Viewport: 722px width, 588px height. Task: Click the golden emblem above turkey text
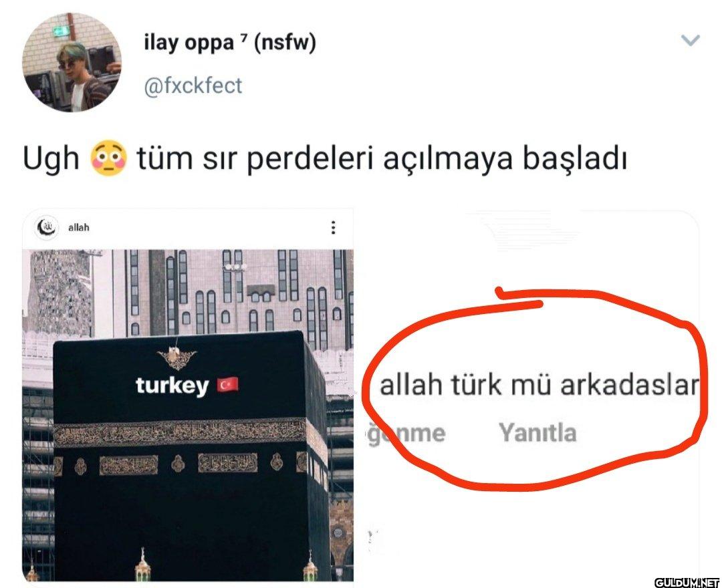click(176, 358)
